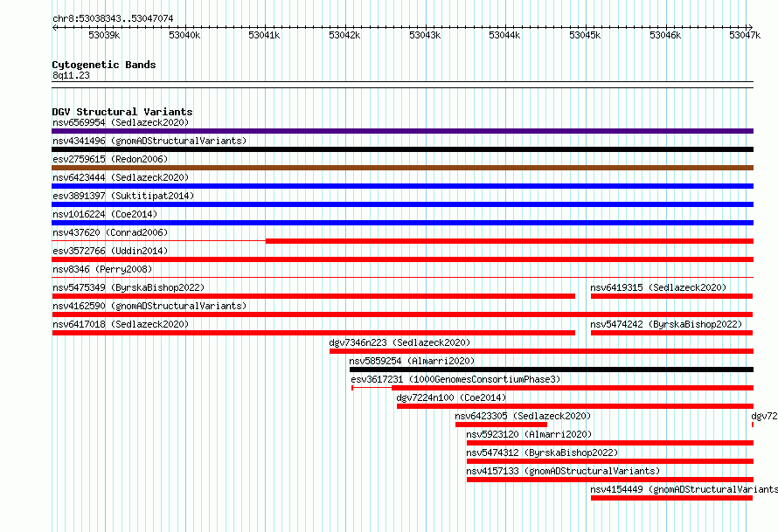The height and width of the screenshot is (532, 778).
Task: Click the short red nsv6423305 variant bar
Action: click(501, 425)
